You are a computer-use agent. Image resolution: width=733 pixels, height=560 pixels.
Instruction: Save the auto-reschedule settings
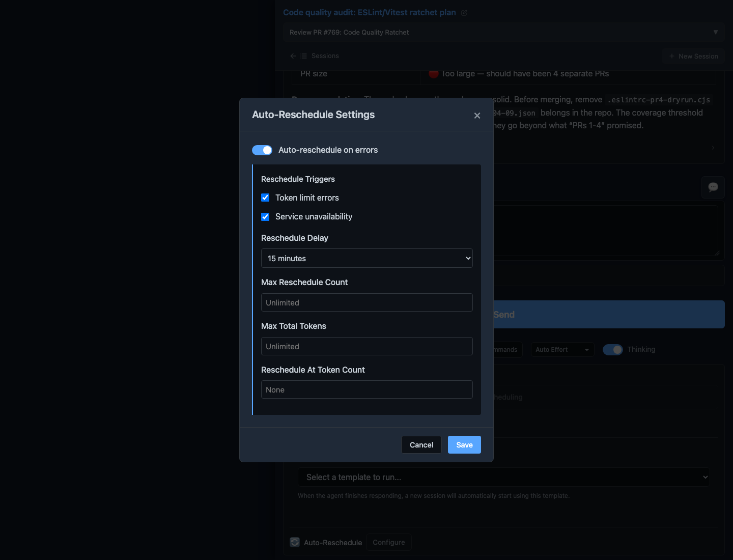pyautogui.click(x=464, y=445)
